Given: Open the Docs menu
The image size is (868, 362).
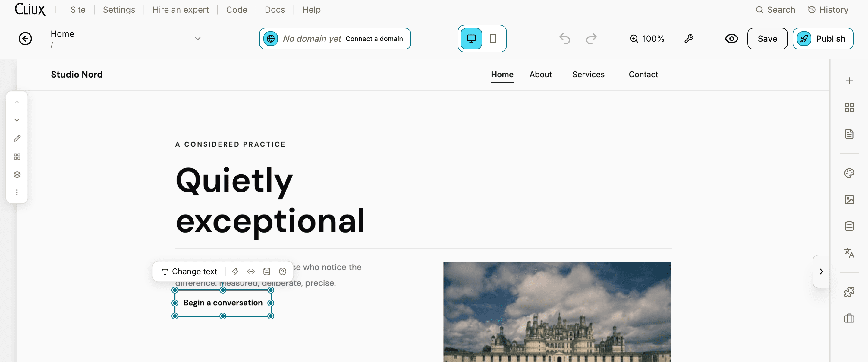Looking at the screenshot, I should [x=275, y=10].
